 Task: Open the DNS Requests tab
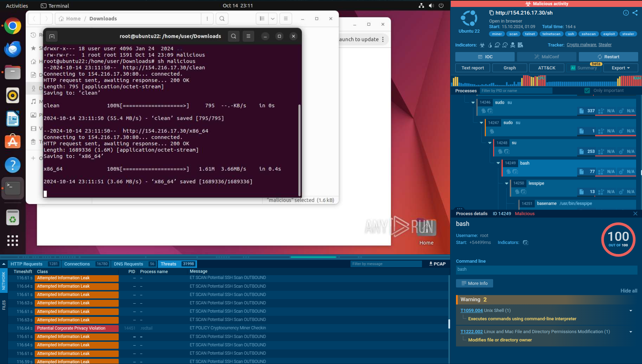click(128, 264)
